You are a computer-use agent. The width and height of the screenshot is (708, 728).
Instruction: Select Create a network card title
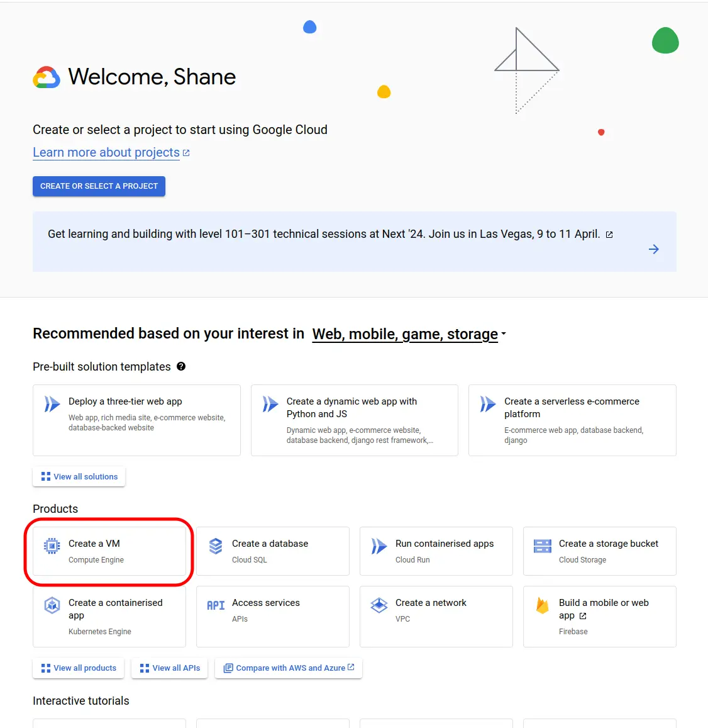[431, 603]
